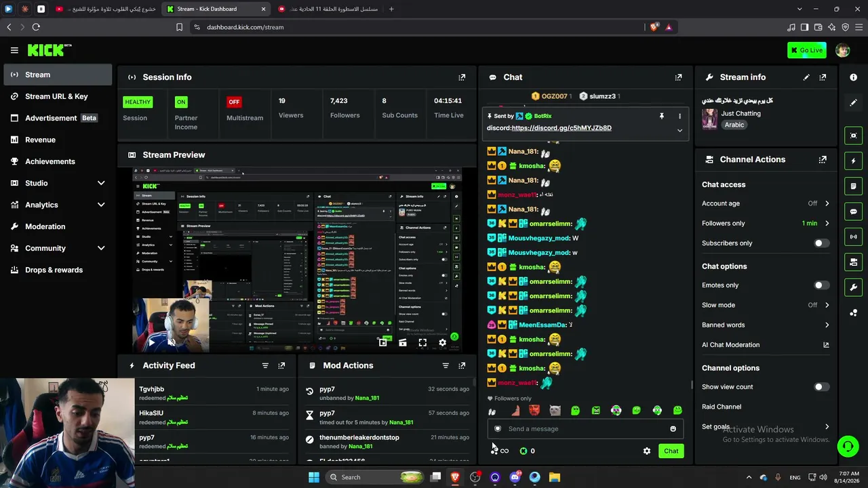This screenshot has width=868, height=488.
Task: Open the green support headset button
Action: [848, 446]
